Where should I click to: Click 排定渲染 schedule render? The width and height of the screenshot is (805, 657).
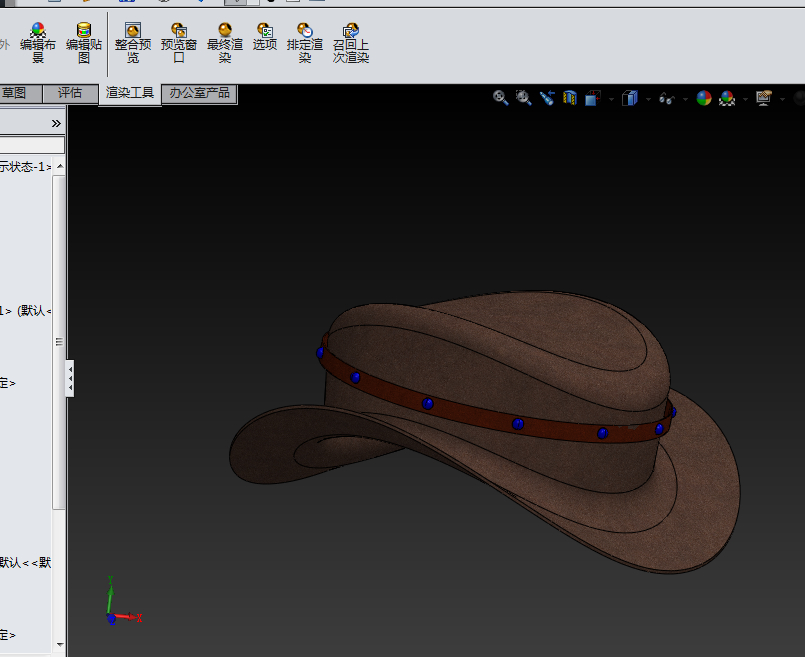coord(305,31)
